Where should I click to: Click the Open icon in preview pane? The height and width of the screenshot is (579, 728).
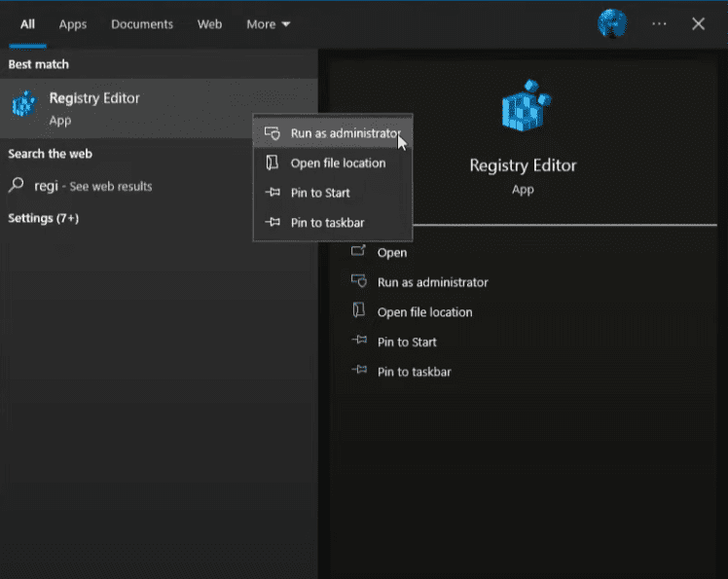[358, 251]
